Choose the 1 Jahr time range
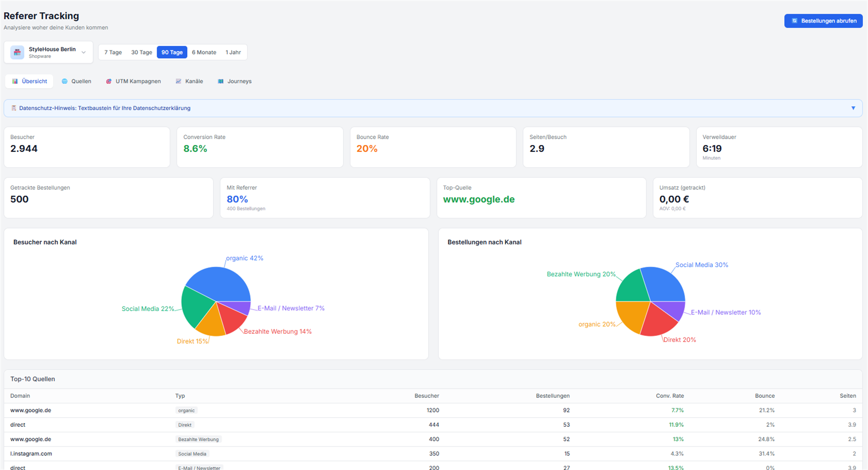Image resolution: width=868 pixels, height=470 pixels. click(233, 52)
